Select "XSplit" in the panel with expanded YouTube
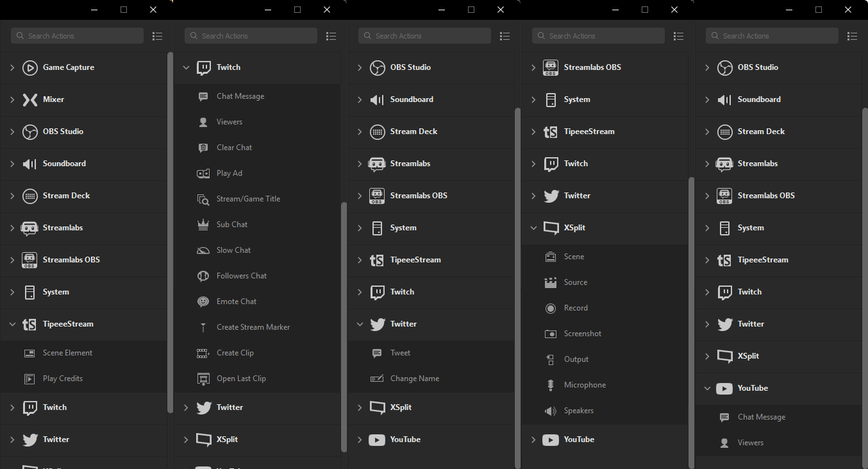 tap(748, 356)
